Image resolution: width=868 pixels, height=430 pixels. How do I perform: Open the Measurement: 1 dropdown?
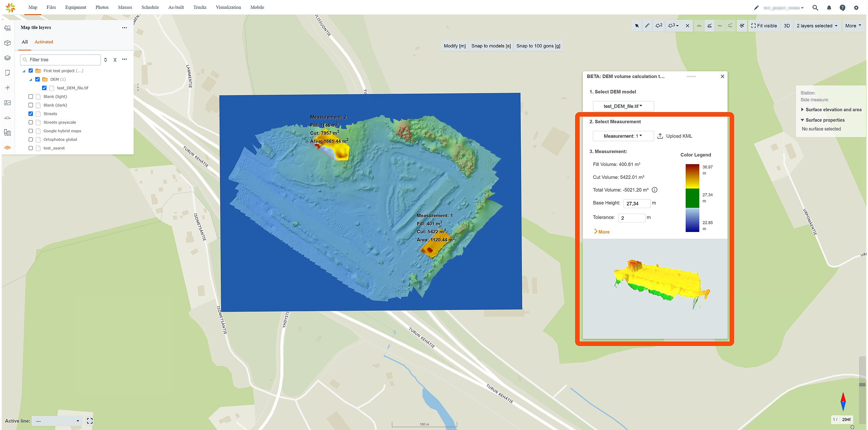623,136
